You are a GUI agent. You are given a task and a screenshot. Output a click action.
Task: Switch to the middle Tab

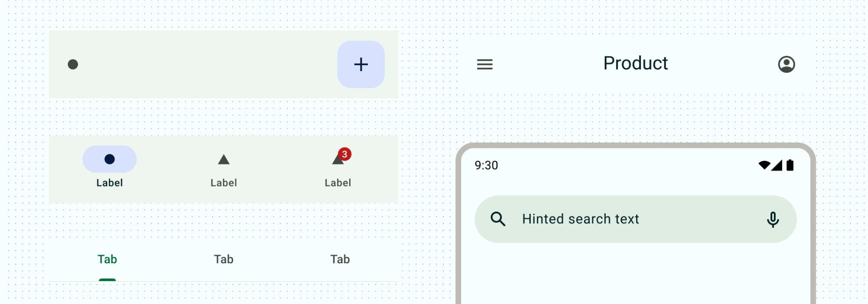pyautogui.click(x=224, y=259)
